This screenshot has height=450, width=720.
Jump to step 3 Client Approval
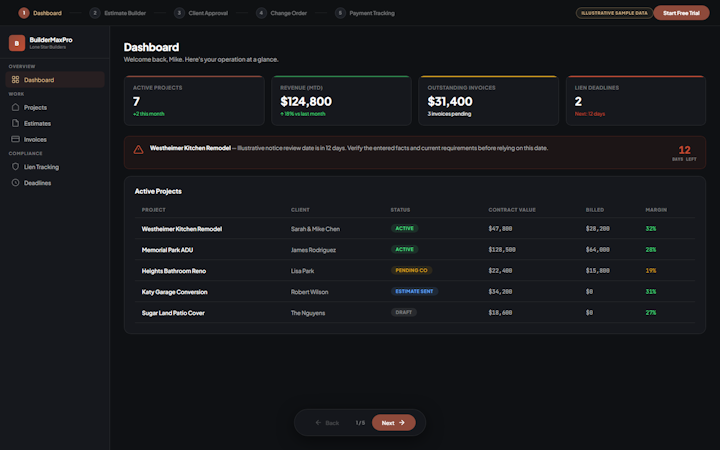coord(201,13)
